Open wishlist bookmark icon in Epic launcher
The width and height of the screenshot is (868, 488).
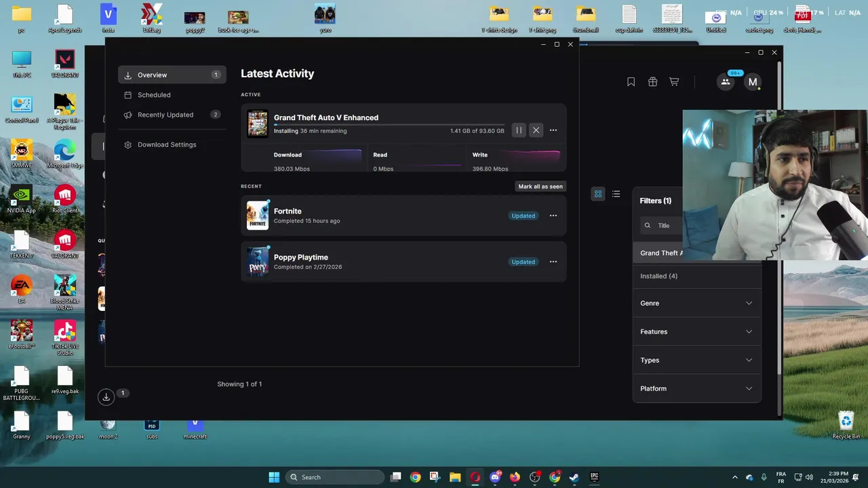[x=631, y=82]
